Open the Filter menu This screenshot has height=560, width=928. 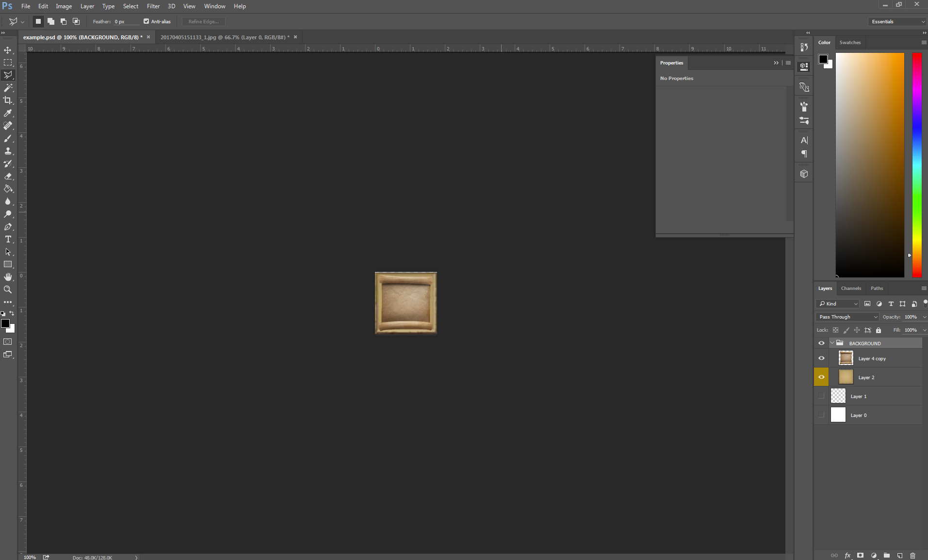click(x=153, y=6)
